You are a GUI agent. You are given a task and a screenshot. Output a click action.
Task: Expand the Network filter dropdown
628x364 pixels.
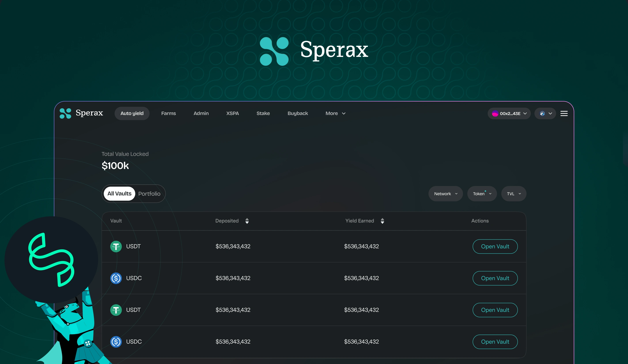coord(445,194)
